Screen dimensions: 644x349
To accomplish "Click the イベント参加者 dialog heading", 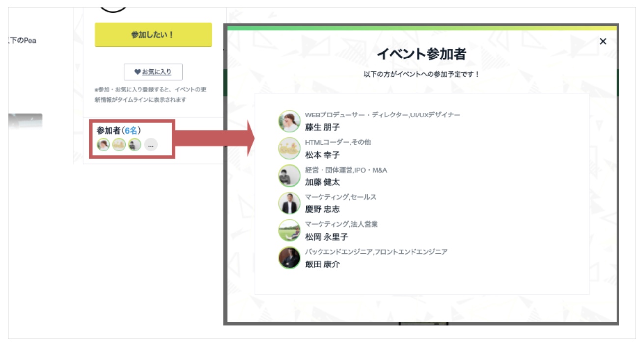I will [421, 54].
